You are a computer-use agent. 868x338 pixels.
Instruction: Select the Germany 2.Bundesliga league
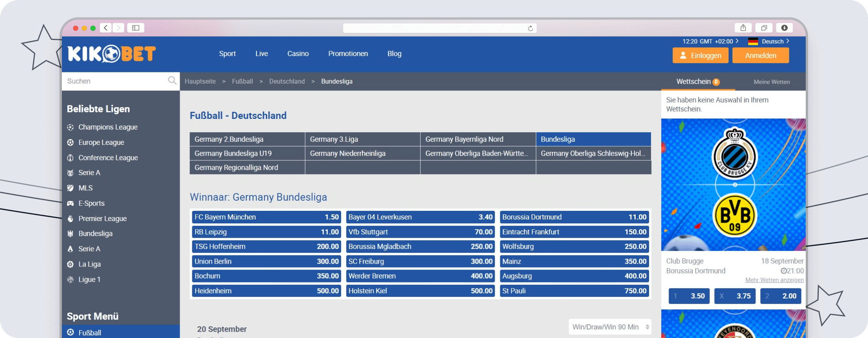tap(247, 139)
